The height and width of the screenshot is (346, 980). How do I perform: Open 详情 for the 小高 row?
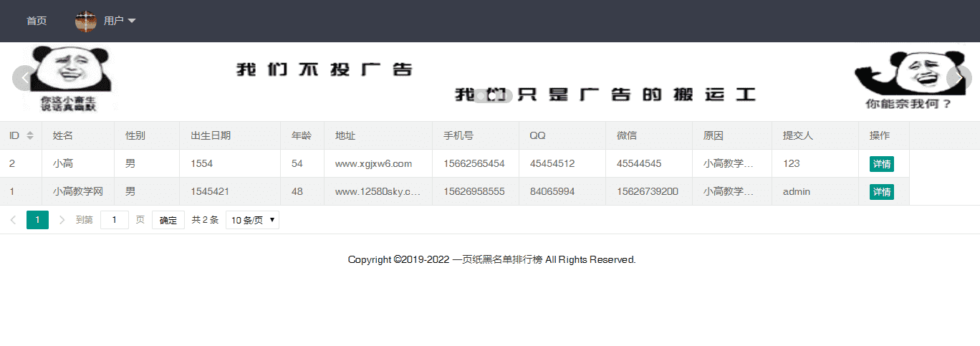pyautogui.click(x=881, y=164)
